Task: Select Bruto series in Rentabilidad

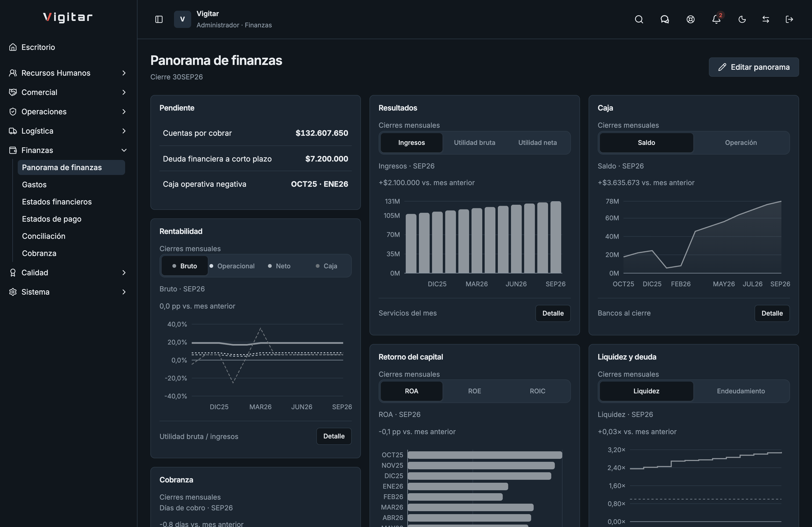Action: (x=184, y=266)
